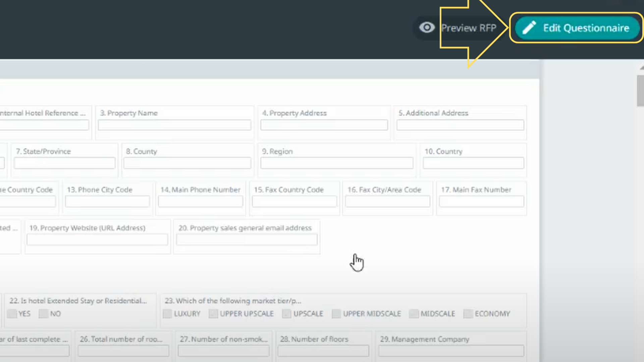Click the Property Name input field
The width and height of the screenshot is (644, 362).
174,125
